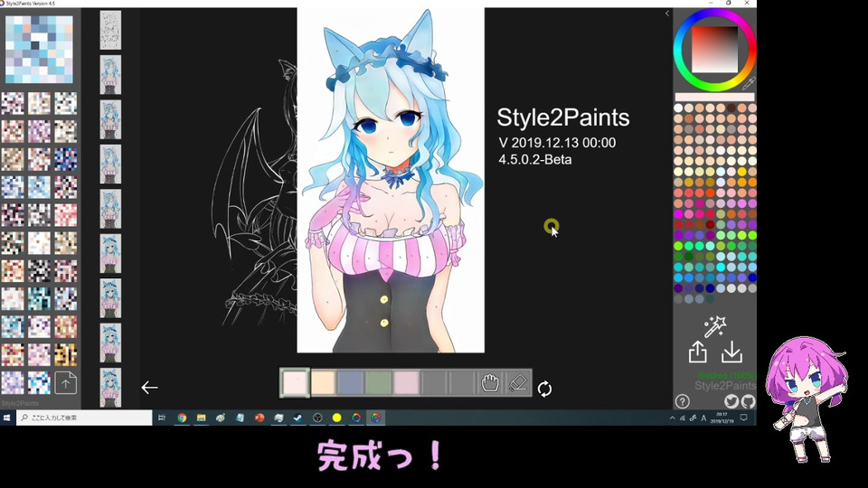Image resolution: width=868 pixels, height=488 pixels.
Task: Select the blue-gray color slot
Action: click(351, 382)
